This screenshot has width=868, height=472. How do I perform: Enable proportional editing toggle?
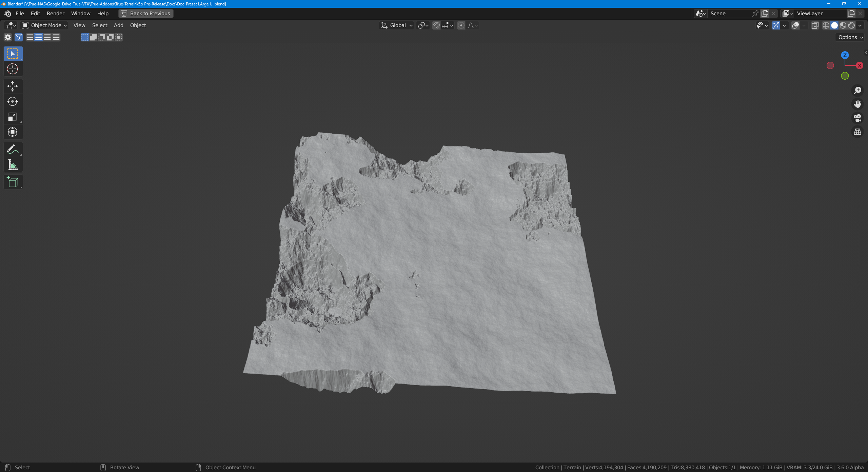pyautogui.click(x=461, y=25)
